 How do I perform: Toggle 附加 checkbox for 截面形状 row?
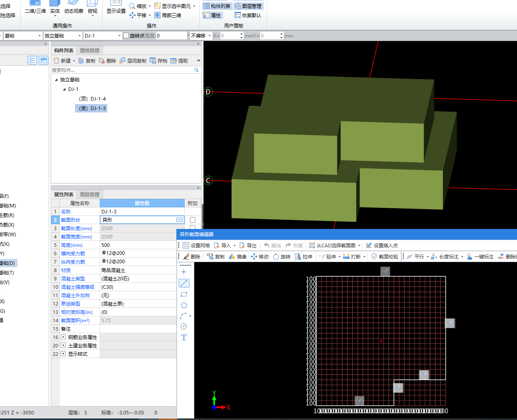(x=193, y=220)
